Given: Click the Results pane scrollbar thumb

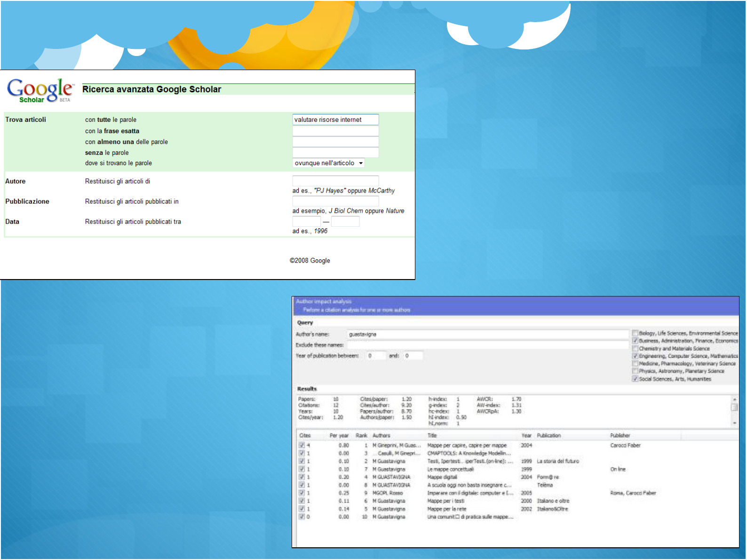Looking at the screenshot, I should (735, 407).
